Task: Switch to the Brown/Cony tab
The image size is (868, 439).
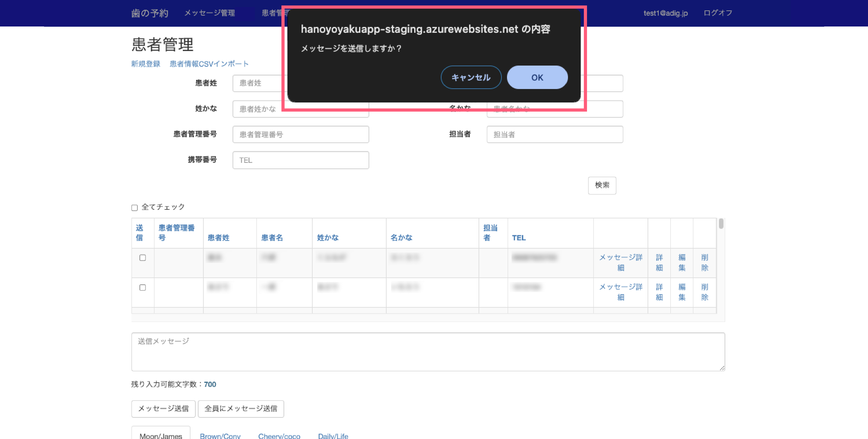Action: pyautogui.click(x=220, y=436)
